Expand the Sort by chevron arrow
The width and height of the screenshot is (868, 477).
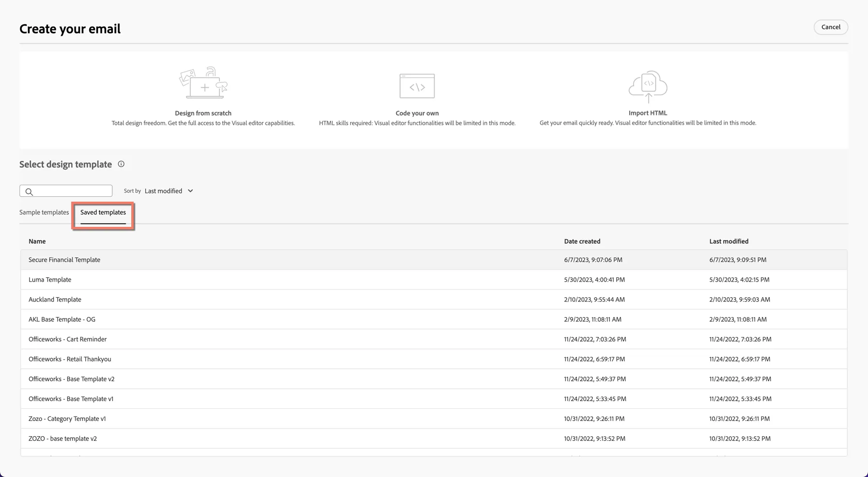(190, 191)
